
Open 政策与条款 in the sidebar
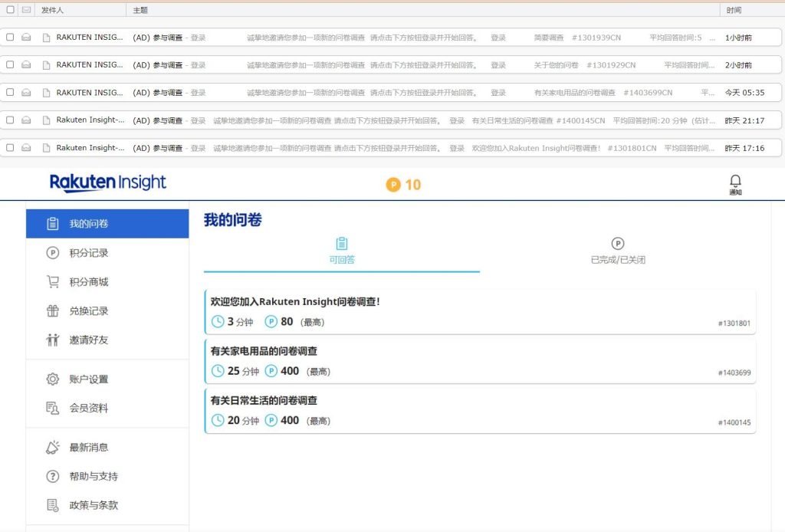(107, 505)
